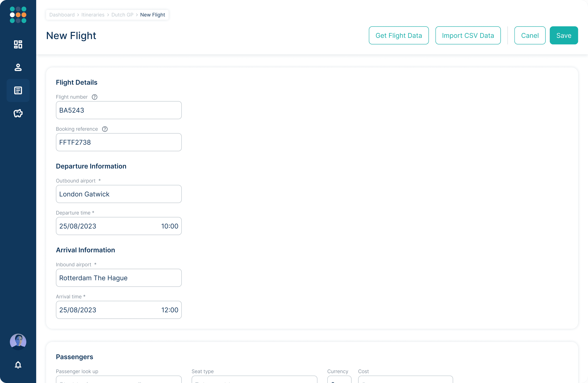Open the user profile sidebar icon
588x383 pixels.
18,67
